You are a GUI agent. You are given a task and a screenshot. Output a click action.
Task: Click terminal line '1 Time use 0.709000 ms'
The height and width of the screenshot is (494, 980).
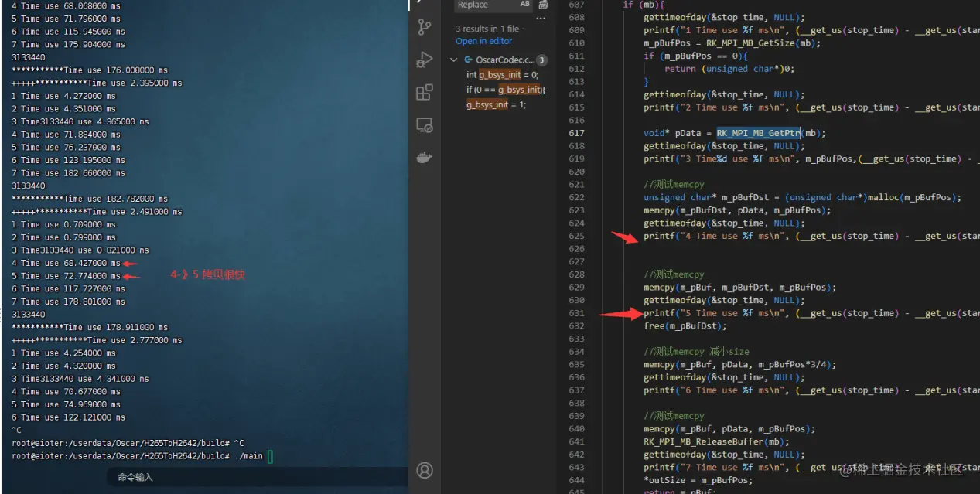tap(63, 224)
